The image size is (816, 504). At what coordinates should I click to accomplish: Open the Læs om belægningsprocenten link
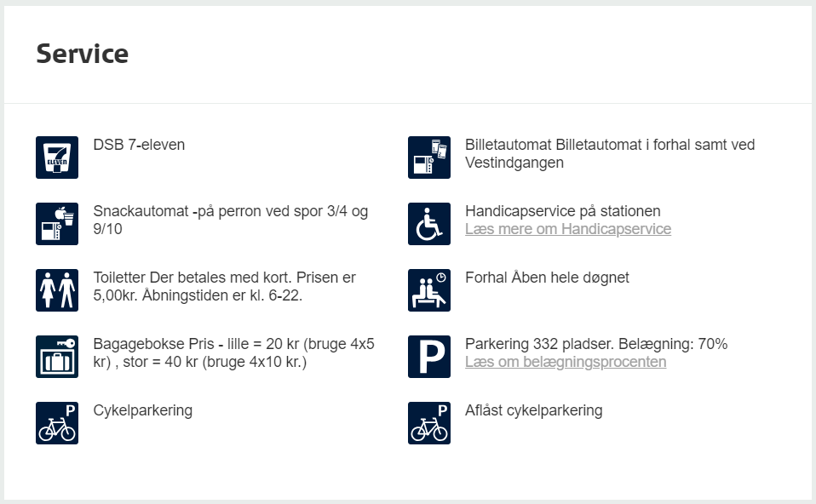click(x=566, y=362)
